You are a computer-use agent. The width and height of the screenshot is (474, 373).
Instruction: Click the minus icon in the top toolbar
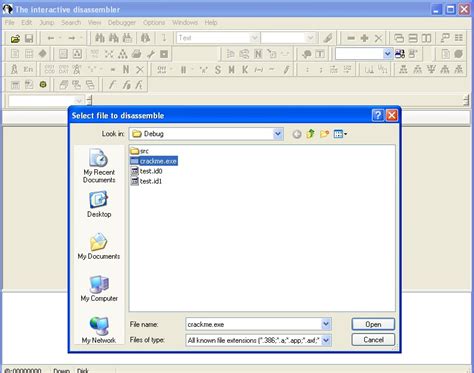(351, 38)
